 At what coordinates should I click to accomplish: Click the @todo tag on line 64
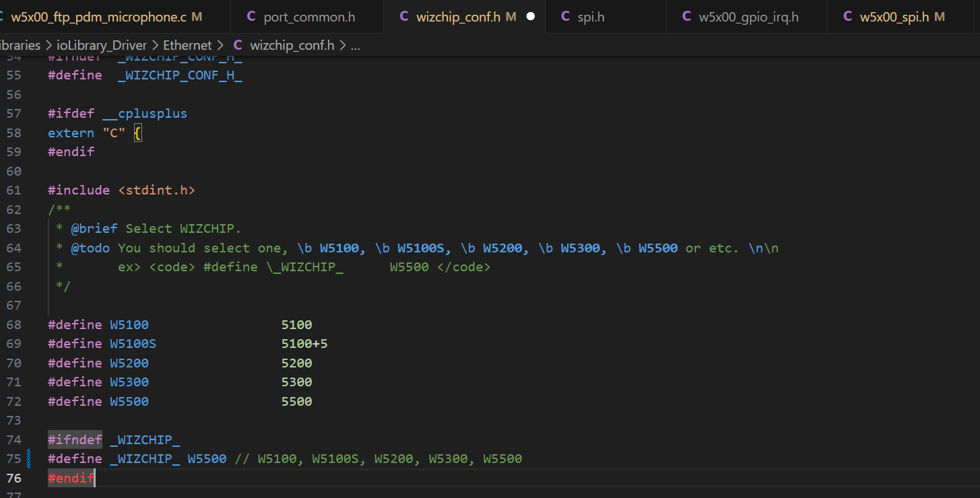pyautogui.click(x=90, y=248)
